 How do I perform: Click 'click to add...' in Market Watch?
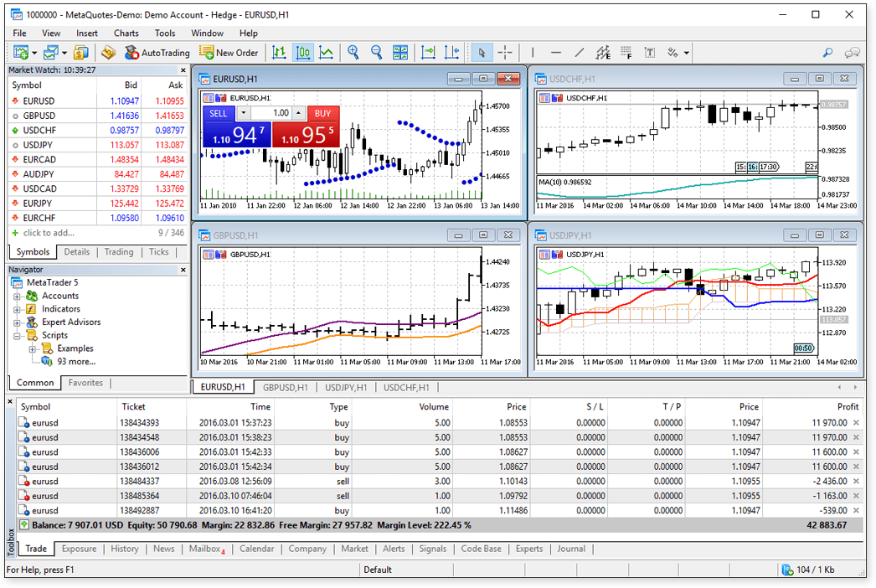coord(49,233)
